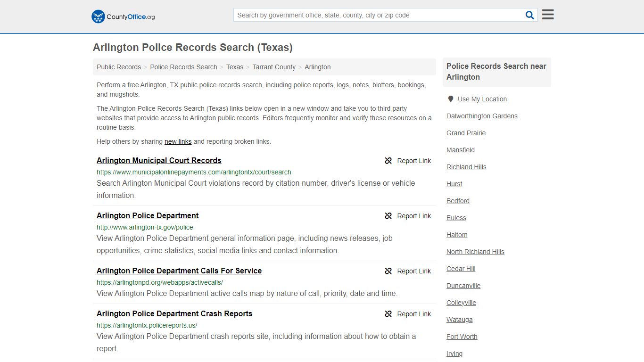
Task: Open Duncanville nearby link
Action: tap(463, 286)
